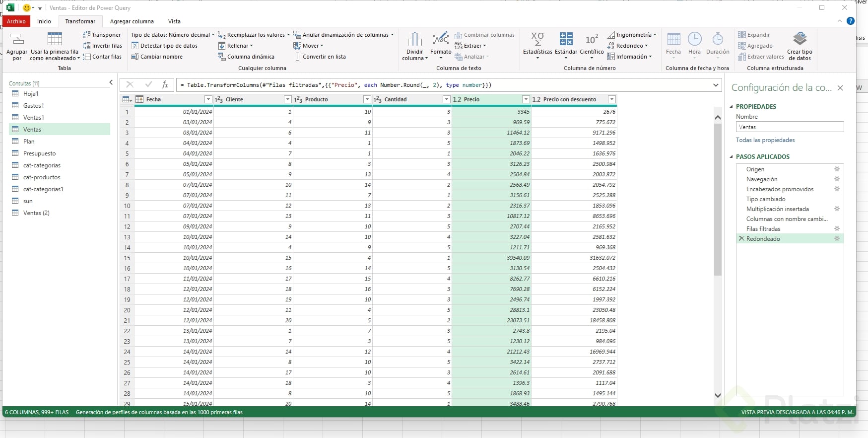Screen dimensions: 868x438
Task: Open the Trigonometría dropdown
Action: click(632, 35)
